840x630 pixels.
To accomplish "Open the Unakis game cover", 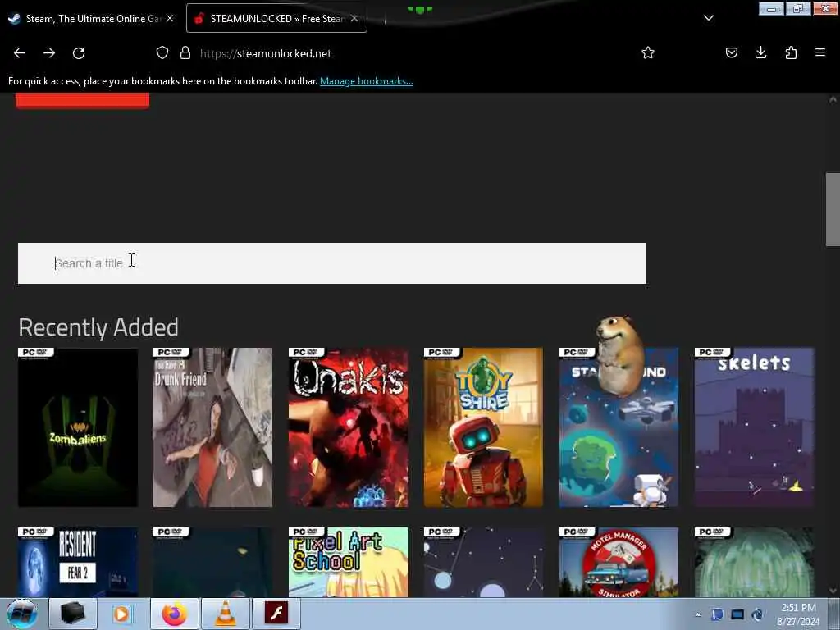I will click(348, 427).
